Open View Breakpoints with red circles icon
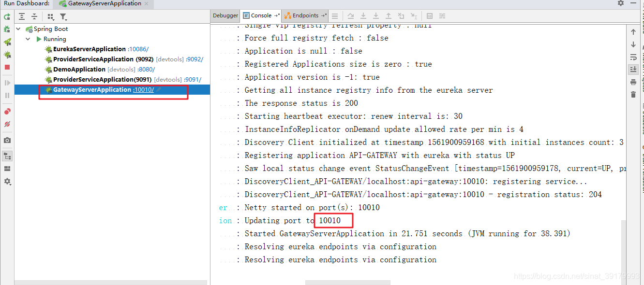This screenshot has width=644, height=285. 7,112
